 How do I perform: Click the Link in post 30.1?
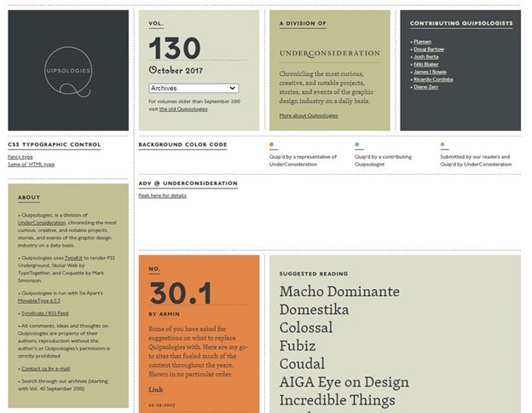click(x=156, y=390)
